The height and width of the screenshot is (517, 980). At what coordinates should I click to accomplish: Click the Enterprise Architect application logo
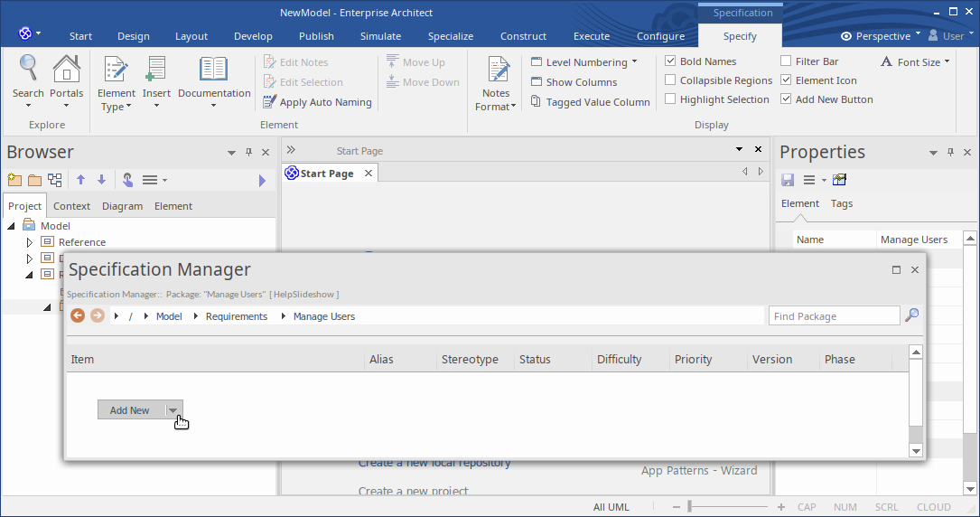[x=25, y=33]
